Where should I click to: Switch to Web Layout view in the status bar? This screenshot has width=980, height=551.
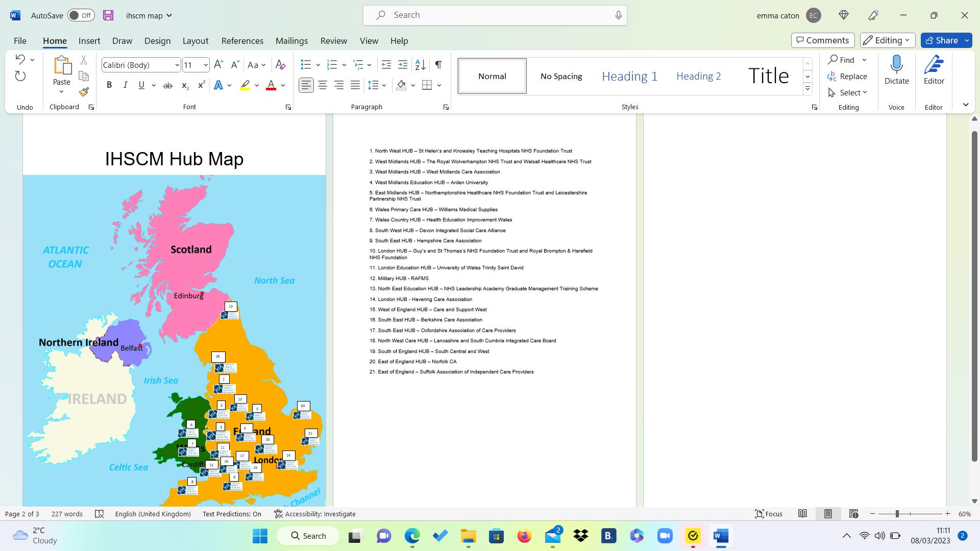[x=853, y=514]
